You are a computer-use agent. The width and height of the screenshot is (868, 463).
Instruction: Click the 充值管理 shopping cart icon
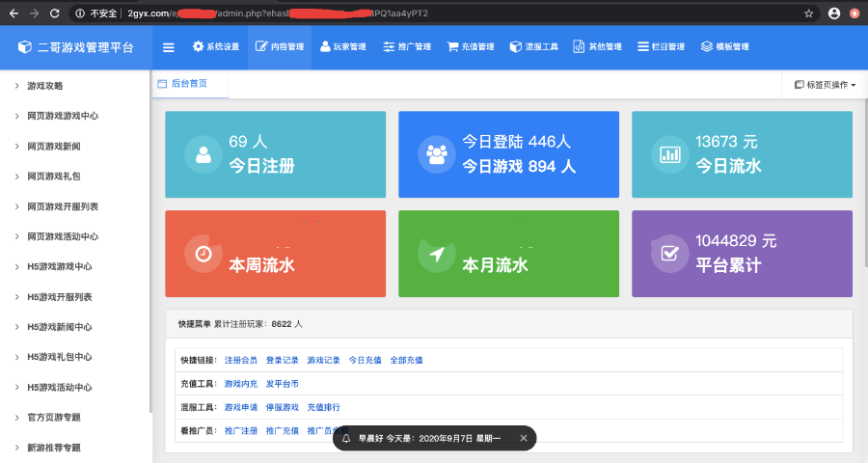click(452, 47)
